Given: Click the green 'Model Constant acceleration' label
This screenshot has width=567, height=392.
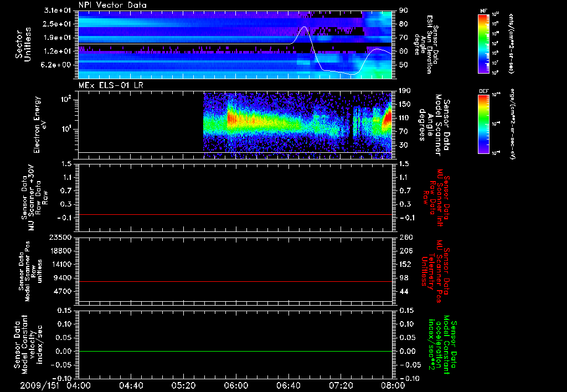Looking at the screenshot, I should [442, 345].
